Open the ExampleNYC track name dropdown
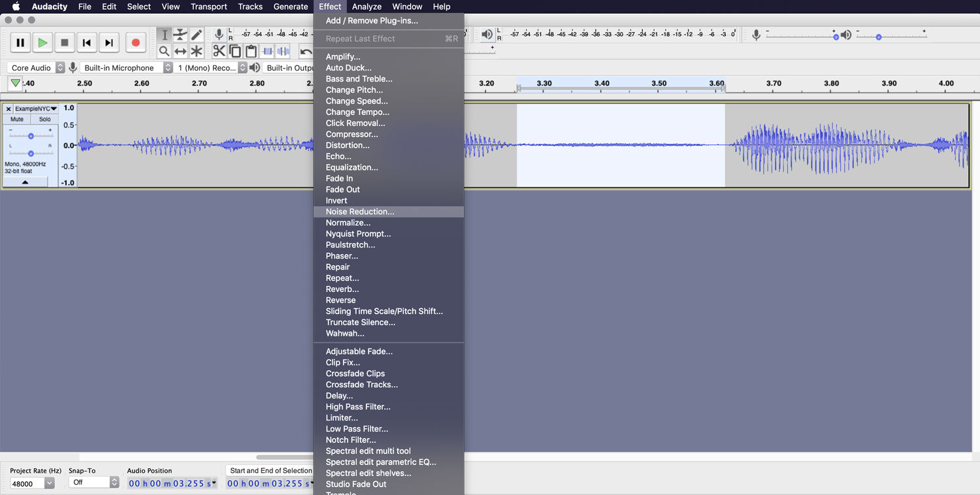The image size is (980, 495). point(36,109)
